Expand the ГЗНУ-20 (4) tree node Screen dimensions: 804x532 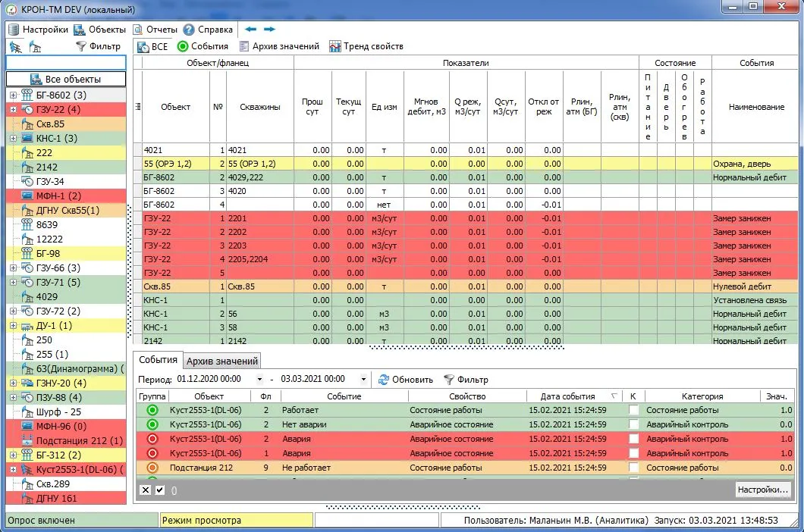point(13,383)
